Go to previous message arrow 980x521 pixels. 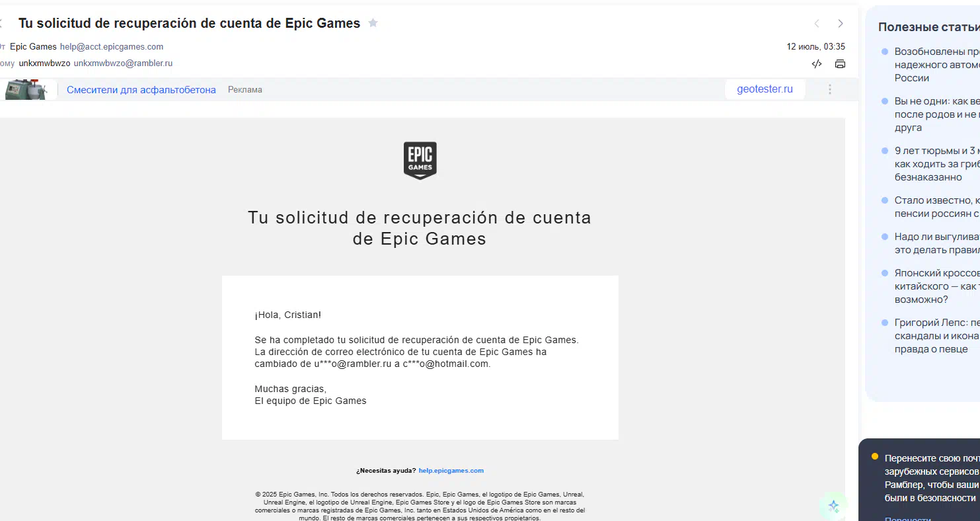pyautogui.click(x=817, y=23)
